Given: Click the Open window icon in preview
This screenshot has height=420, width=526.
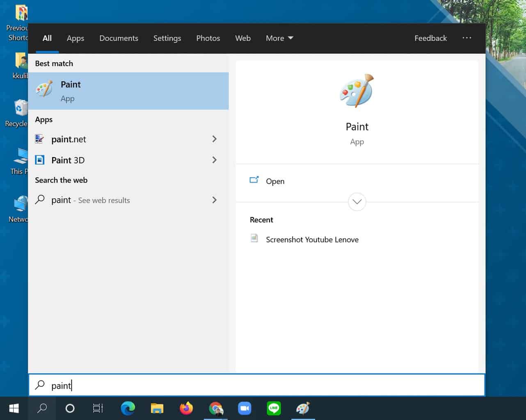Looking at the screenshot, I should click(254, 180).
